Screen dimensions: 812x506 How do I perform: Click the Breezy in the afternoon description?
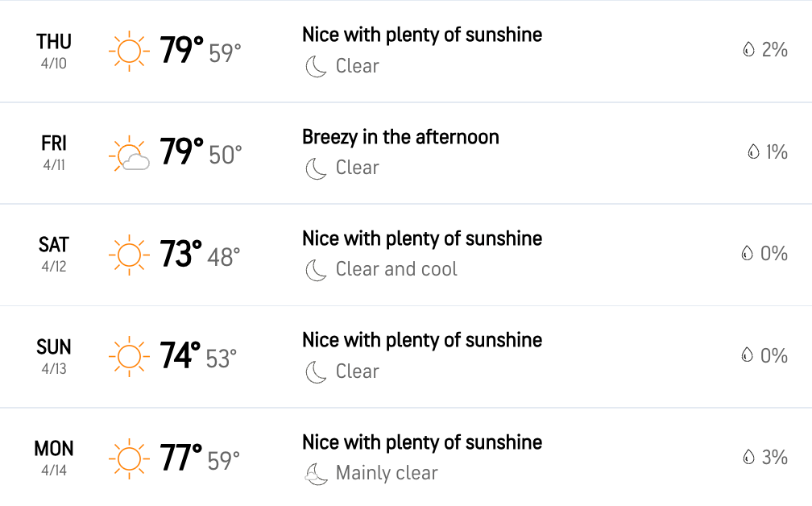400,137
